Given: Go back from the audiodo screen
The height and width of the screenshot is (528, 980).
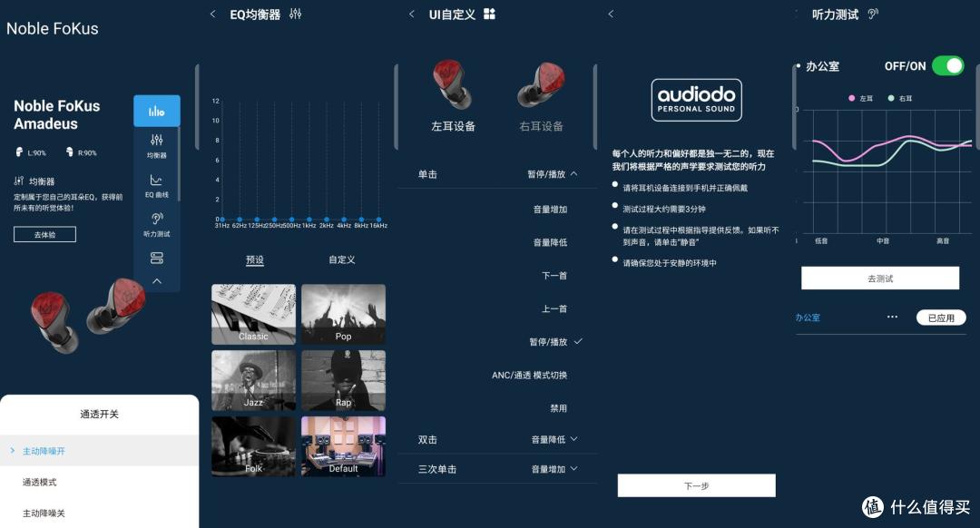Looking at the screenshot, I should (611, 14).
